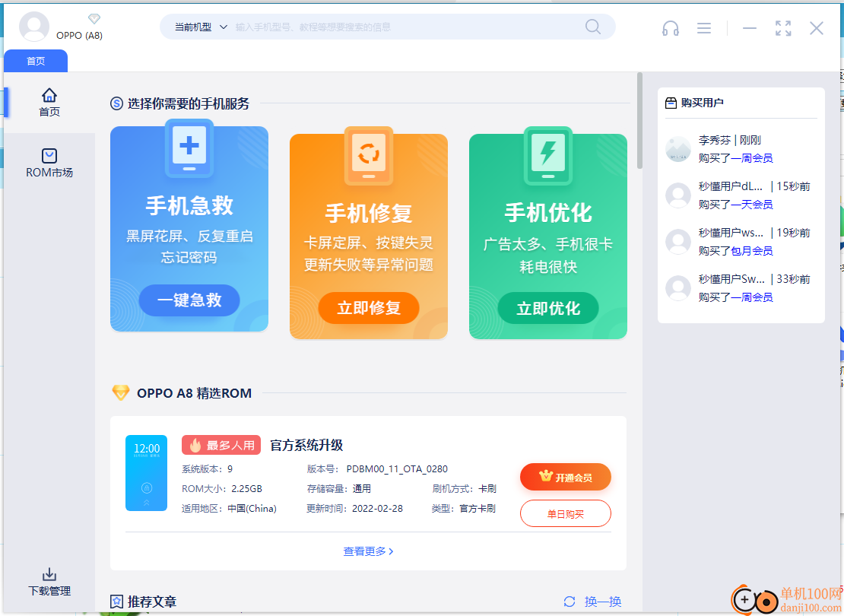Open customer service headphone icon
The width and height of the screenshot is (844, 616).
coord(670,28)
